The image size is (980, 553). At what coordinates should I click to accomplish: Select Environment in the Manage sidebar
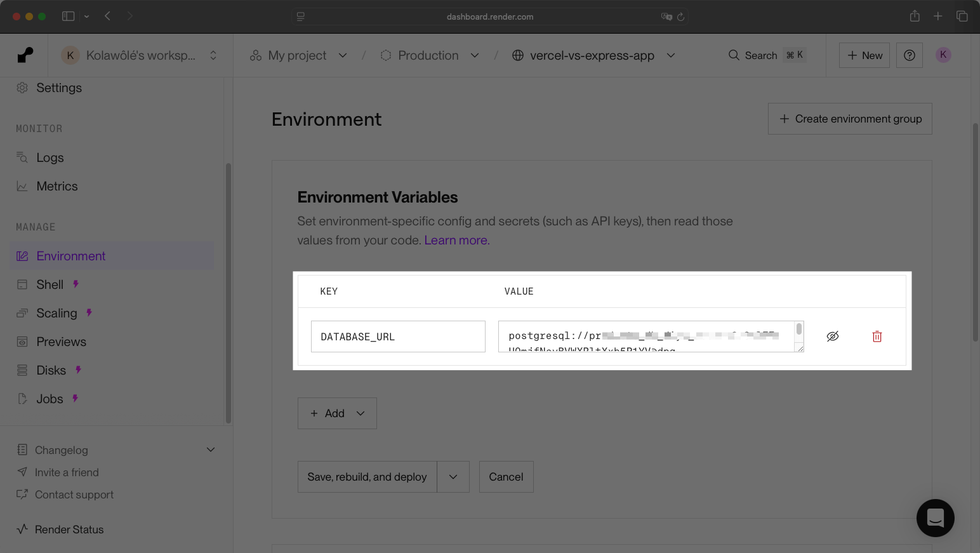click(70, 255)
